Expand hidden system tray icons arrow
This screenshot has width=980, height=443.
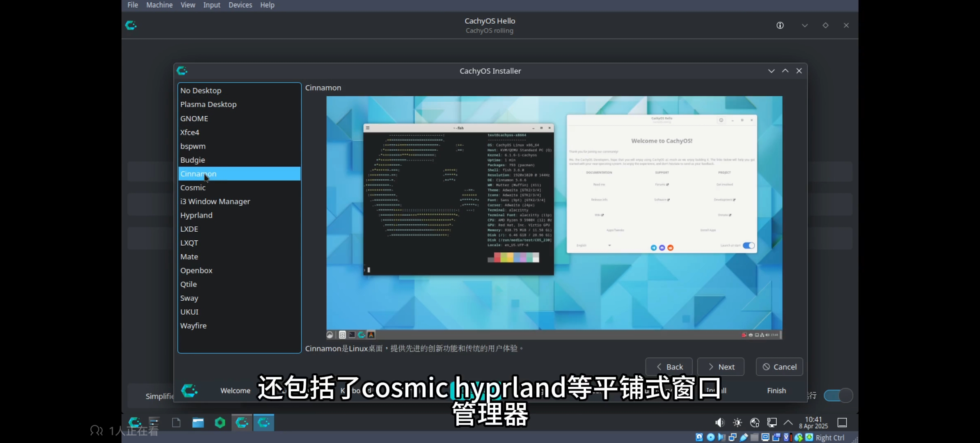(x=788, y=422)
